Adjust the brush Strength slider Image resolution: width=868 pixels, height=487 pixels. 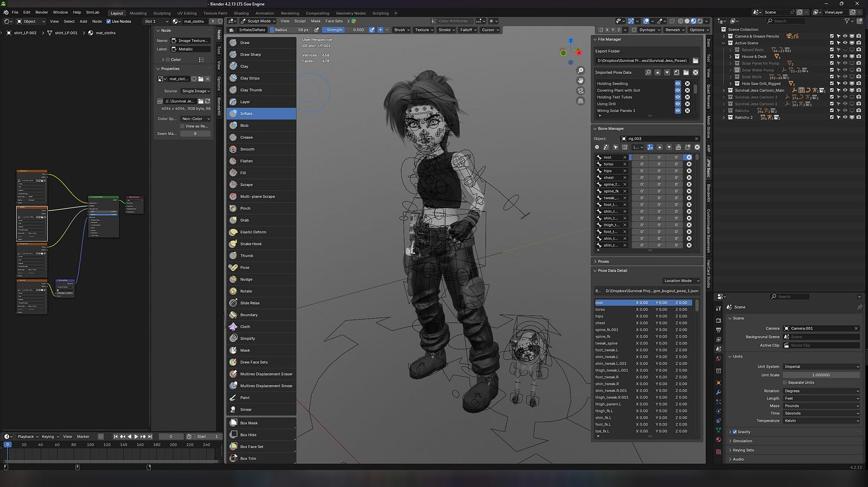(344, 30)
